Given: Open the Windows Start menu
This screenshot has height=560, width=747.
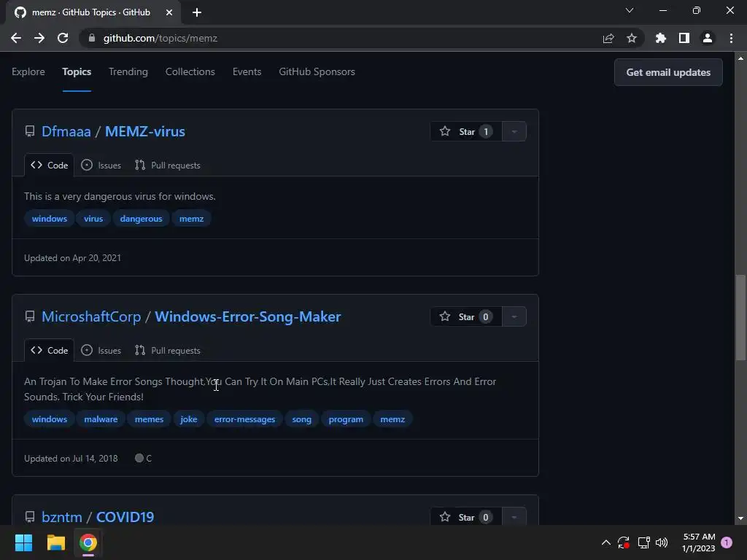Looking at the screenshot, I should [x=23, y=542].
